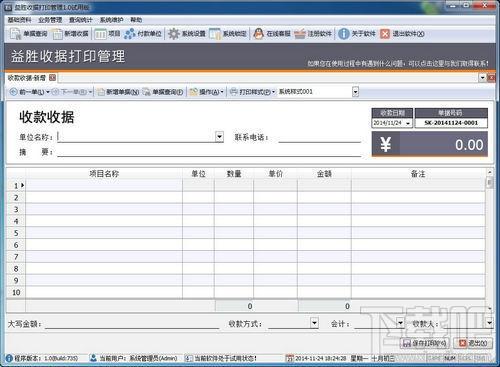The image size is (500, 367).
Task: Click the 金额 column header
Action: 324,174
